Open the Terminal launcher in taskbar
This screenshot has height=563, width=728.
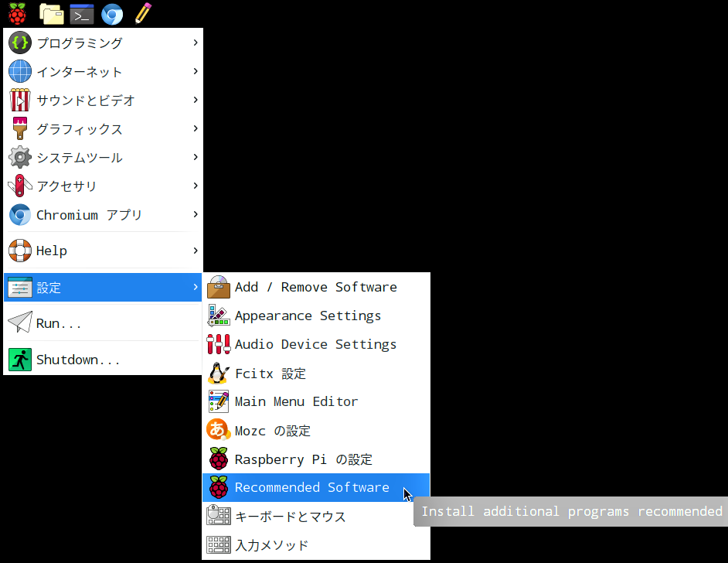tap(82, 14)
